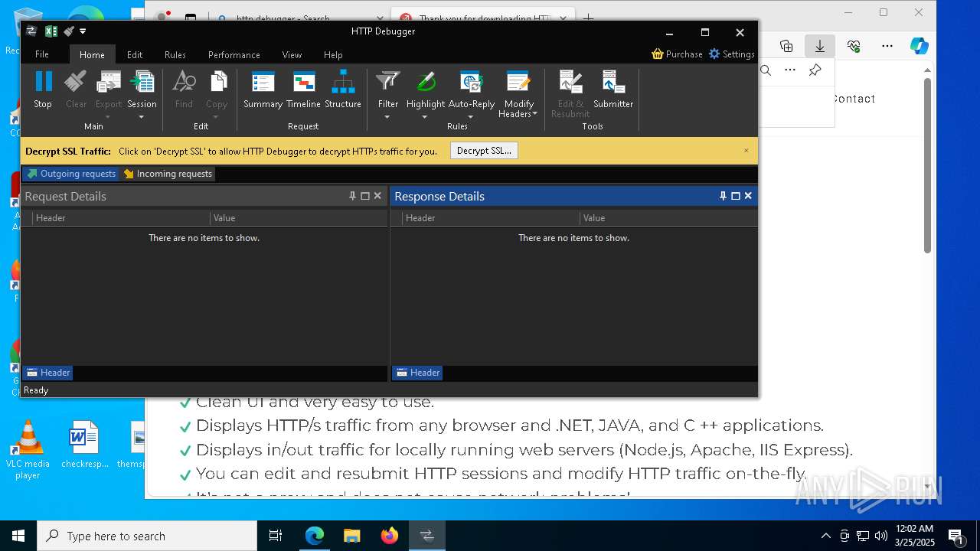Switch to Outgoing requests tab
Viewport: 980px width, 551px height.
pos(71,174)
